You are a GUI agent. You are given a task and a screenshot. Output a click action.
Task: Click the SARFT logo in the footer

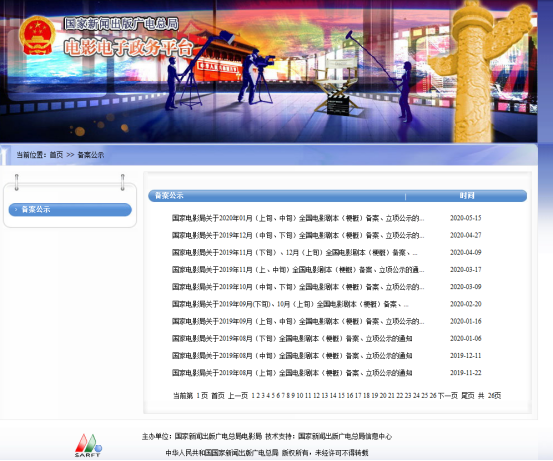[x=88, y=445]
